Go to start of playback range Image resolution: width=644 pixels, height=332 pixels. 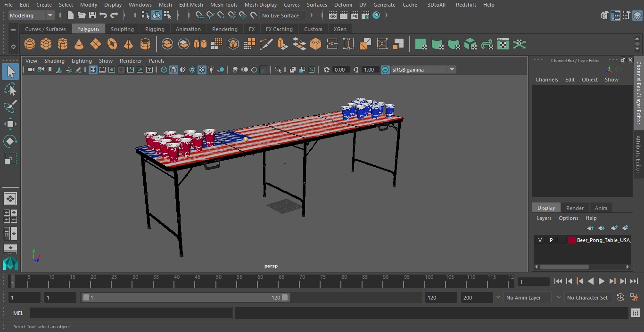(558, 281)
